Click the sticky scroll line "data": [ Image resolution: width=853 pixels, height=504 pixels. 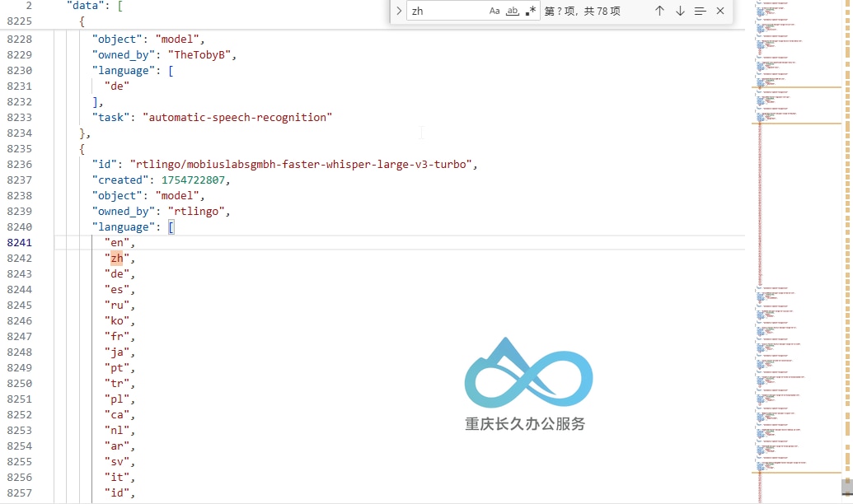click(x=95, y=6)
